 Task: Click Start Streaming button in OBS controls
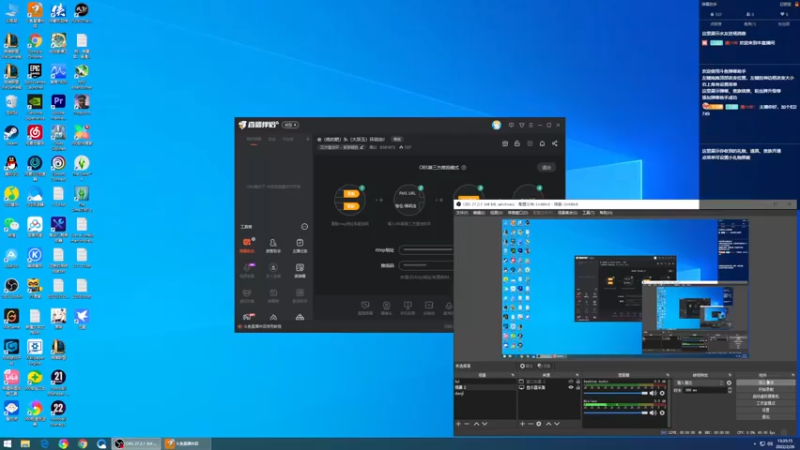point(766,383)
